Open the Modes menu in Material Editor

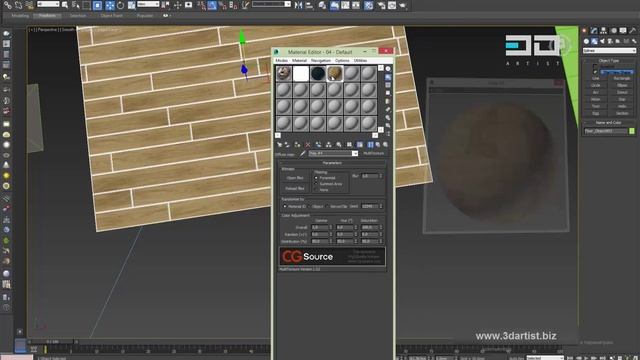(282, 60)
